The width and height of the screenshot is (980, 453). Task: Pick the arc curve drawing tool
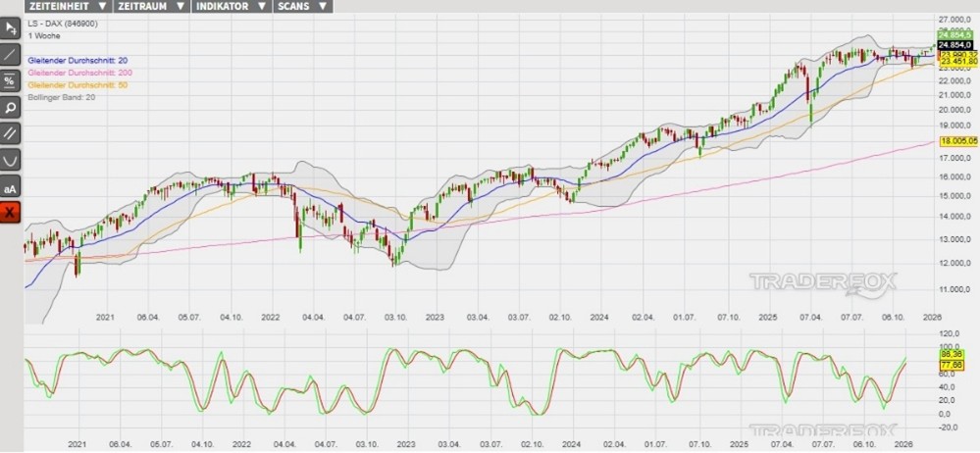(x=10, y=160)
